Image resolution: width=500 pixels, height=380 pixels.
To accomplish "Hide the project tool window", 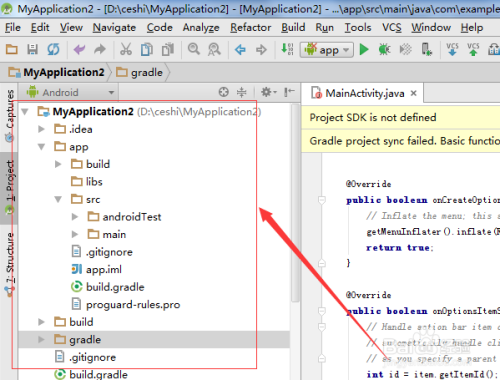I will 289,92.
